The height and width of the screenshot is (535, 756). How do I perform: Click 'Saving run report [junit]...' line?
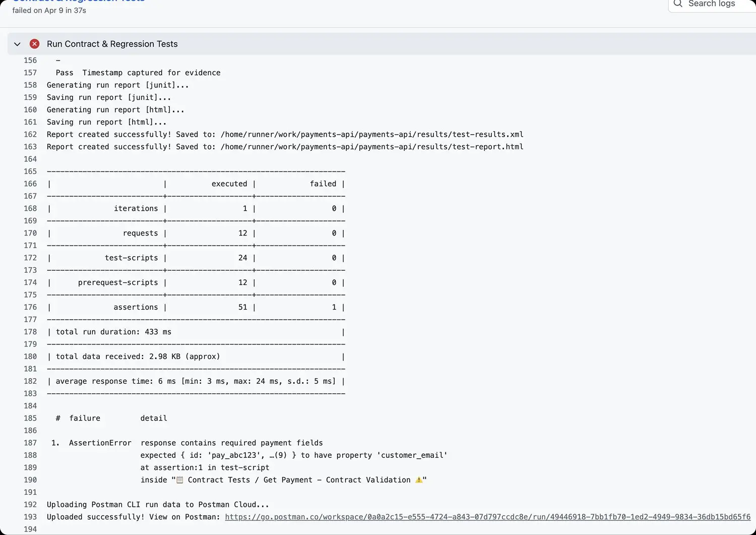(109, 97)
